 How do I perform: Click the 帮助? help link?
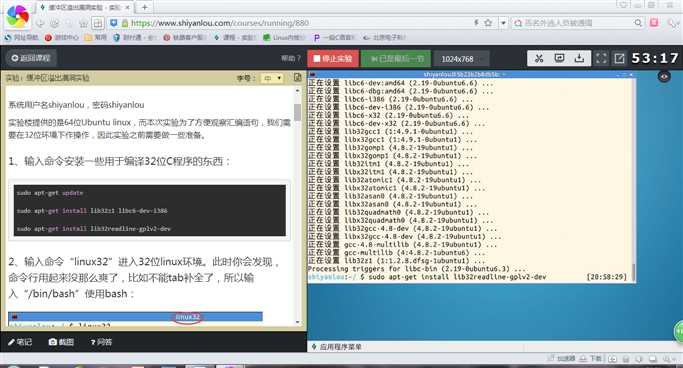tap(291, 58)
